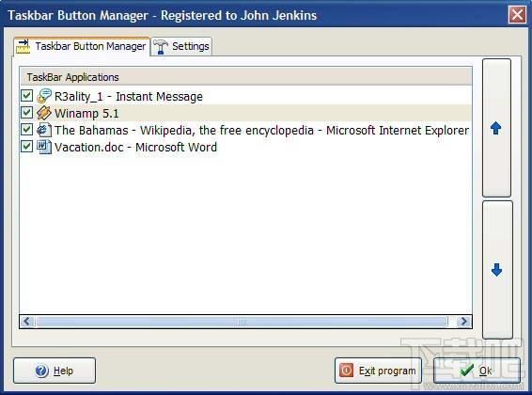Click the horizontal scrollbar right arrow
This screenshot has height=395, width=532.
[x=463, y=322]
